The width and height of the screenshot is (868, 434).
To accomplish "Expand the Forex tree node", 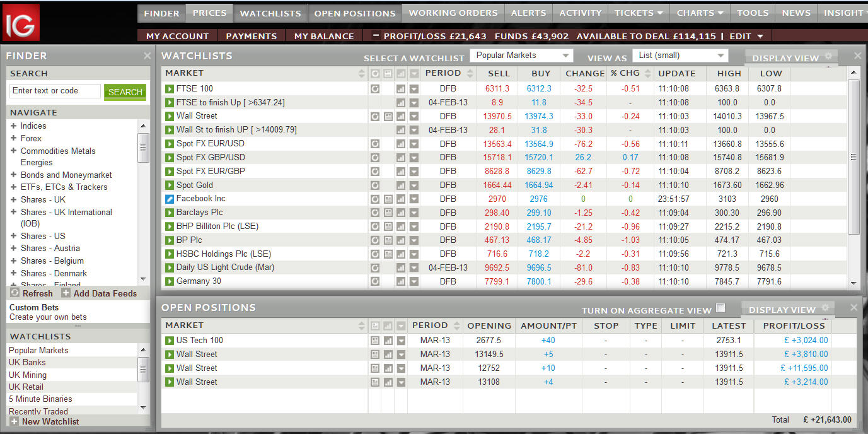I will coord(13,138).
